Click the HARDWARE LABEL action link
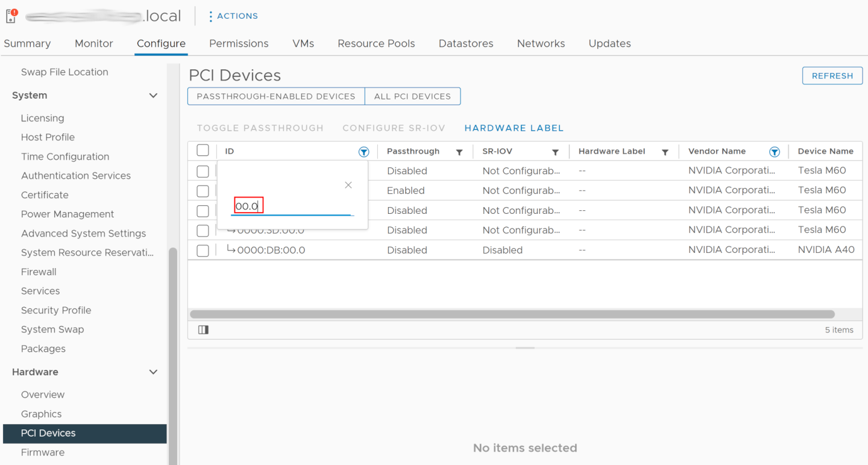The height and width of the screenshot is (465, 868). (514, 128)
